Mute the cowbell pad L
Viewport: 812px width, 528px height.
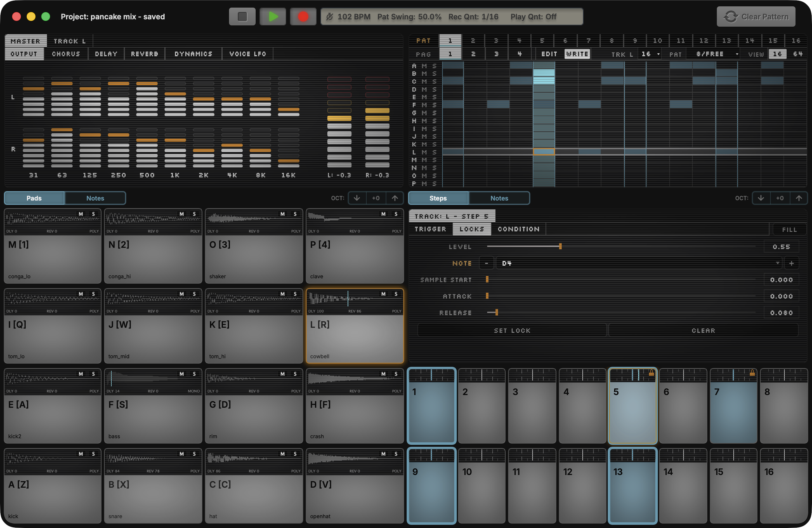(383, 294)
